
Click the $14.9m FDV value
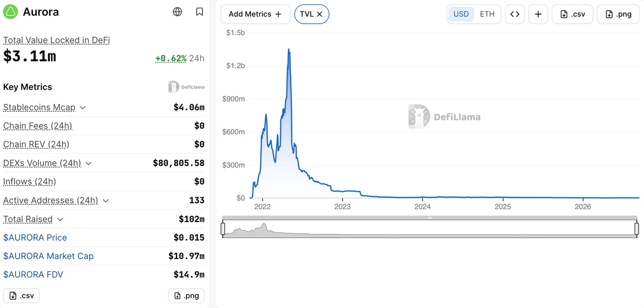pos(189,275)
